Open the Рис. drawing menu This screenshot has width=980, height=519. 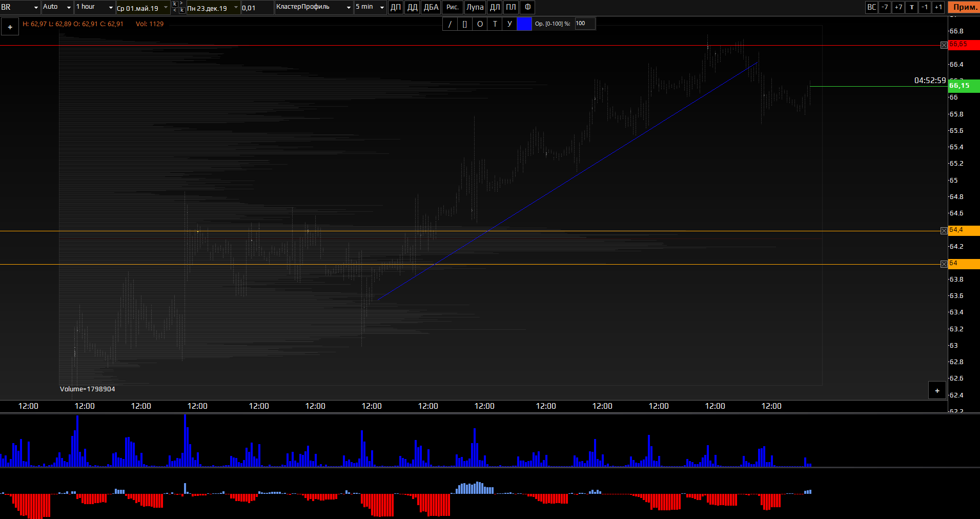click(x=452, y=7)
